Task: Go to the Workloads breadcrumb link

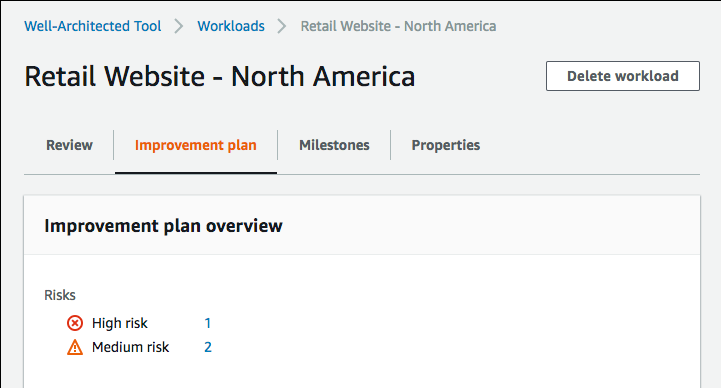Action: pos(231,26)
